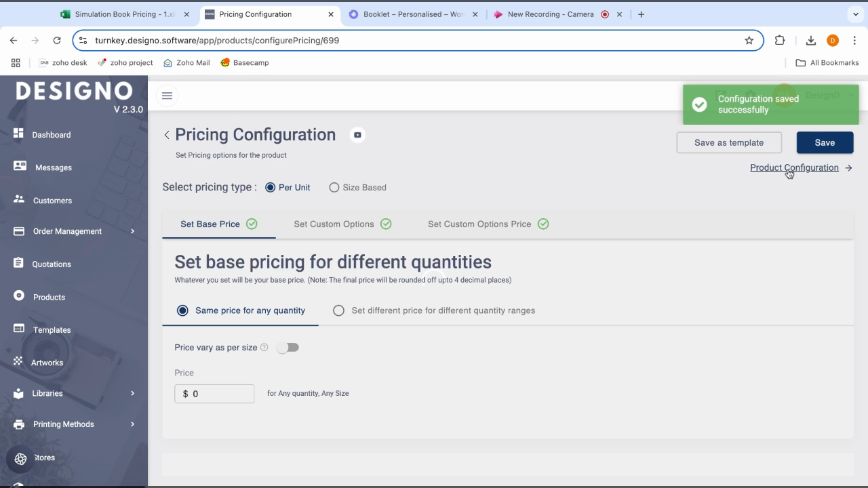The image size is (868, 488).
Task: Select the Size Based pricing type
Action: (x=334, y=188)
